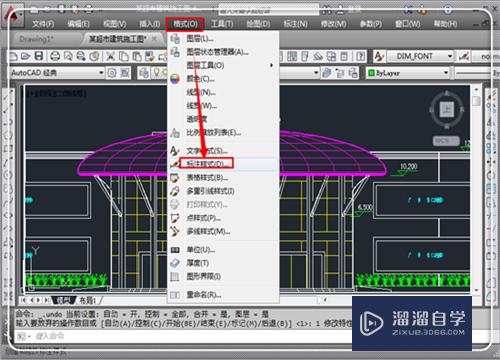Select 点样式(P)... menu entry

tap(223, 218)
